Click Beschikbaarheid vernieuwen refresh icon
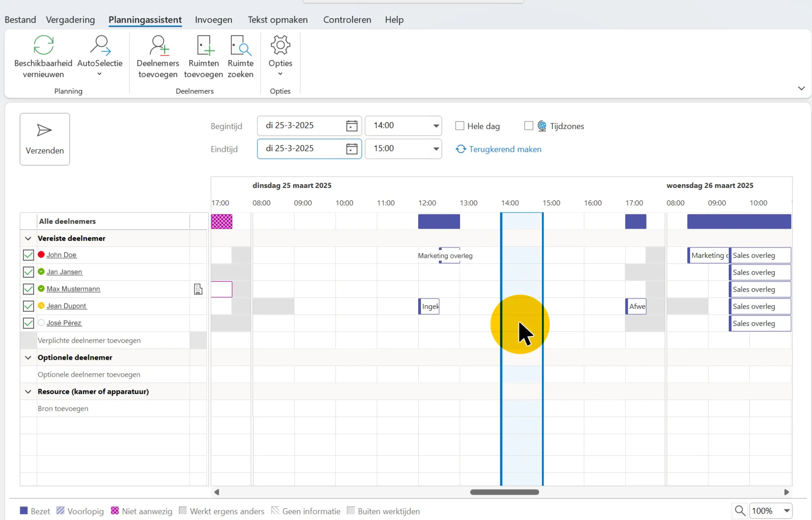 pos(43,45)
